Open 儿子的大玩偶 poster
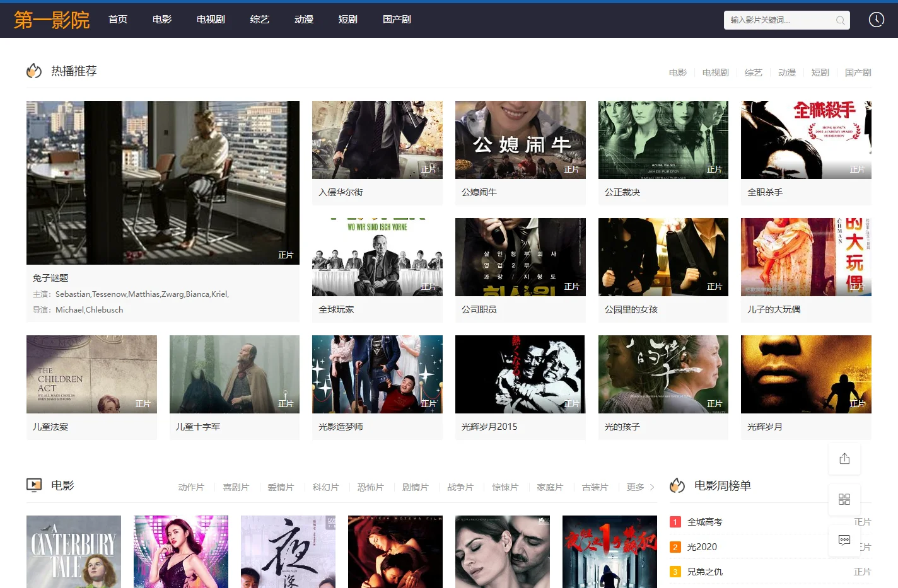 pyautogui.click(x=806, y=257)
